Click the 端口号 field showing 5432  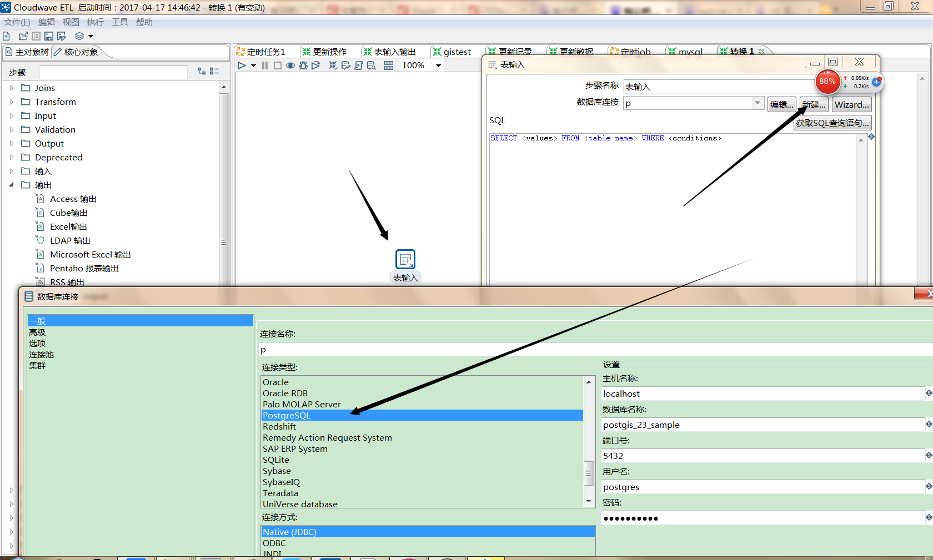(x=763, y=456)
